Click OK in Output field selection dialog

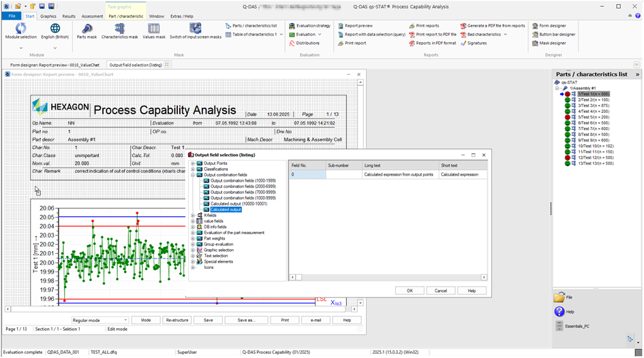(410, 291)
